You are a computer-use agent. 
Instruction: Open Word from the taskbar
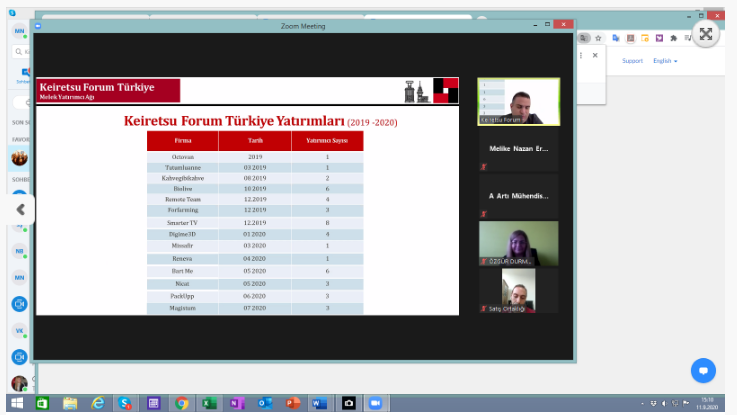(x=320, y=403)
